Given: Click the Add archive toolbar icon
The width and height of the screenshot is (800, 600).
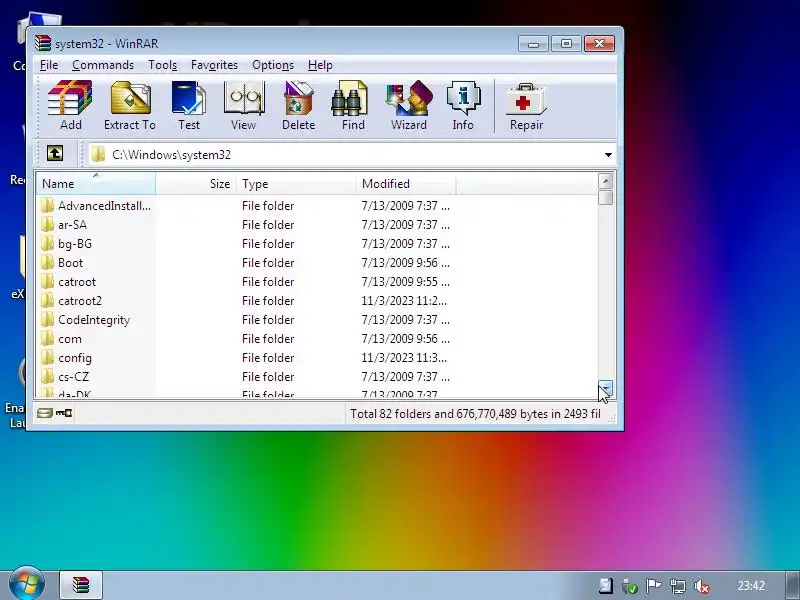Looking at the screenshot, I should (x=70, y=97).
